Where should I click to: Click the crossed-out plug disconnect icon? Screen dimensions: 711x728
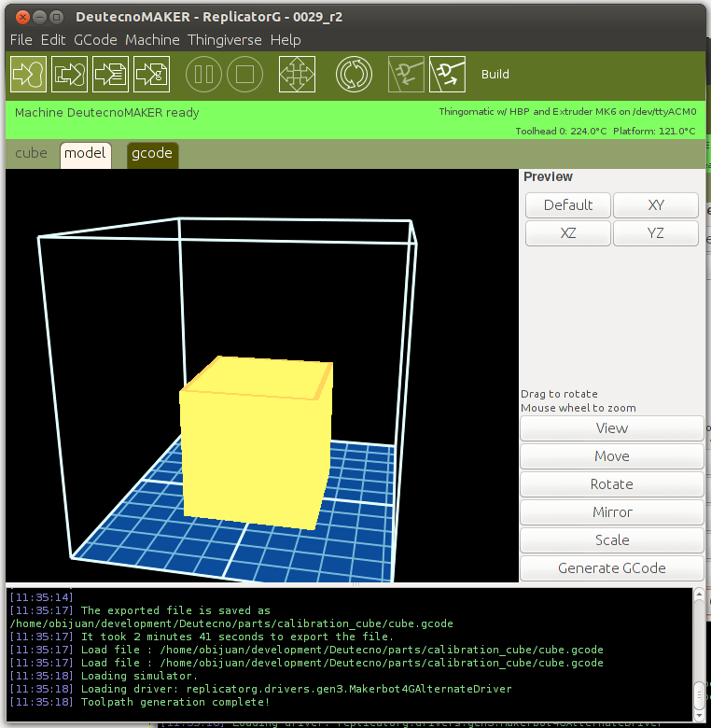pos(406,75)
